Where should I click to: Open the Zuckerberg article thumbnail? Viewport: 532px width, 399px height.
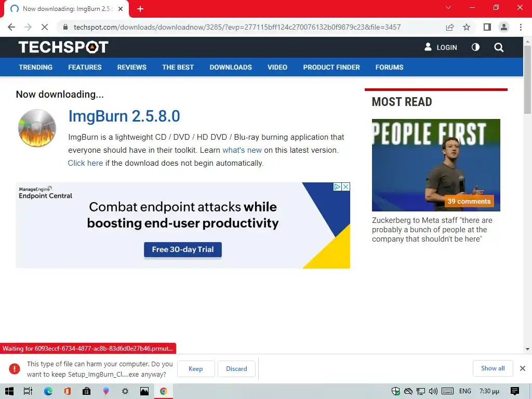436,165
